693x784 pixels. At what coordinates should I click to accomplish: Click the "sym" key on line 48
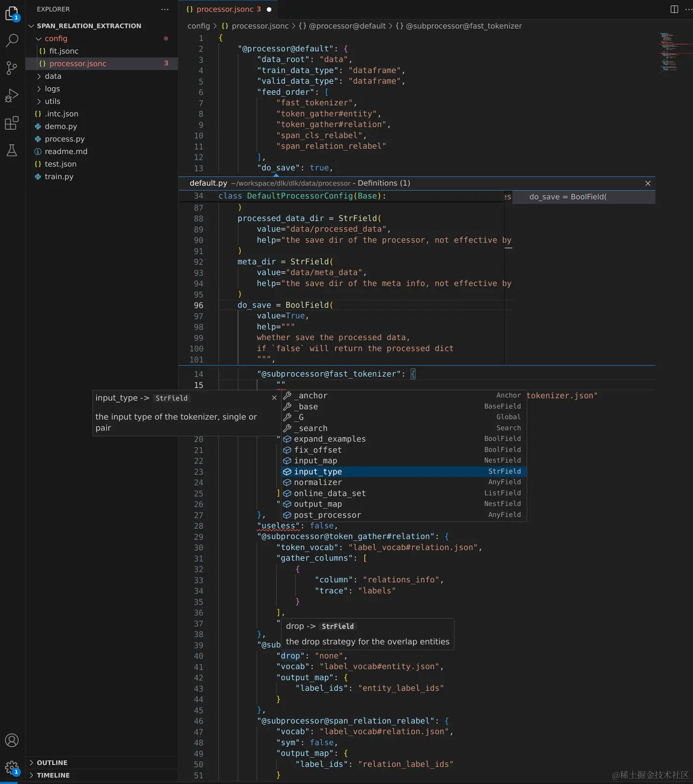click(288, 743)
